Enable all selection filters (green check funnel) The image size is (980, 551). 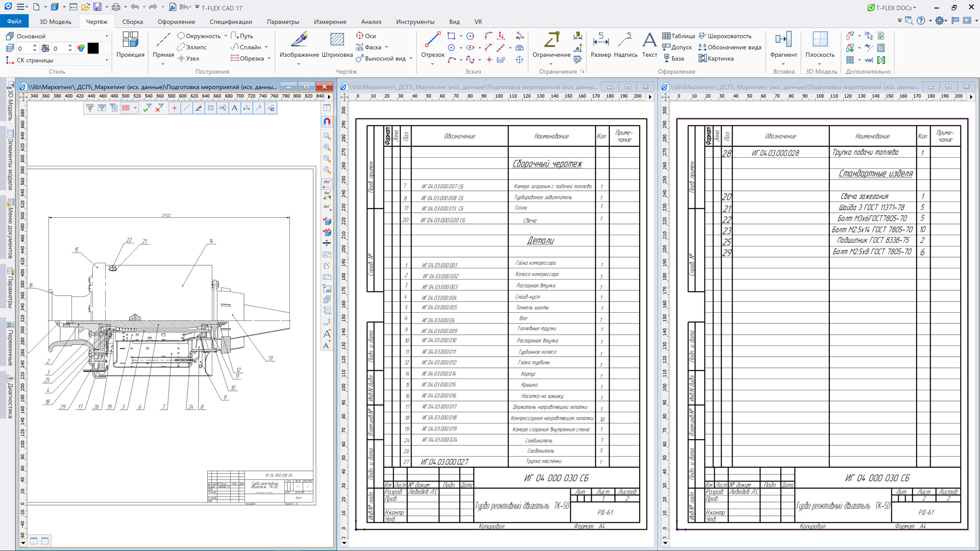tap(146, 108)
